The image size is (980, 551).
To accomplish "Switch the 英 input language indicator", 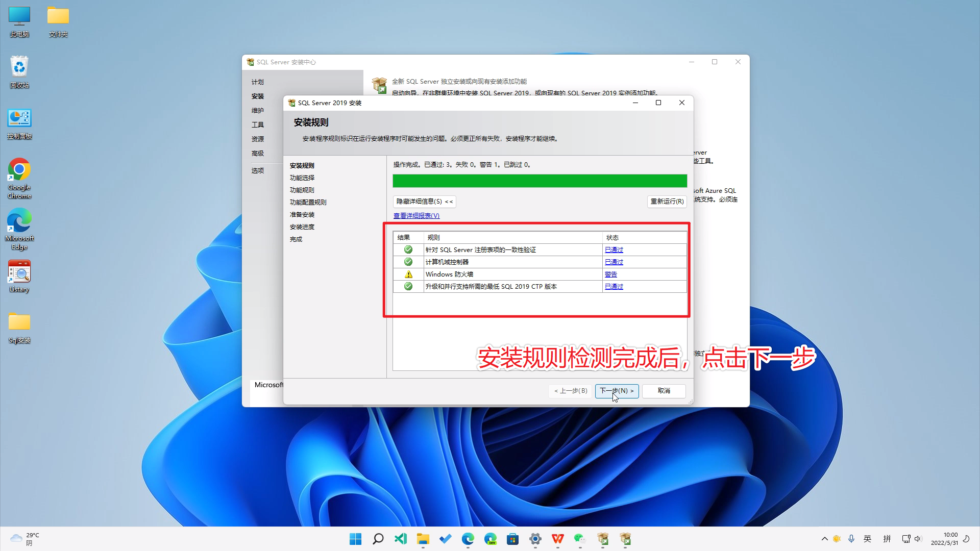I will coord(867,539).
